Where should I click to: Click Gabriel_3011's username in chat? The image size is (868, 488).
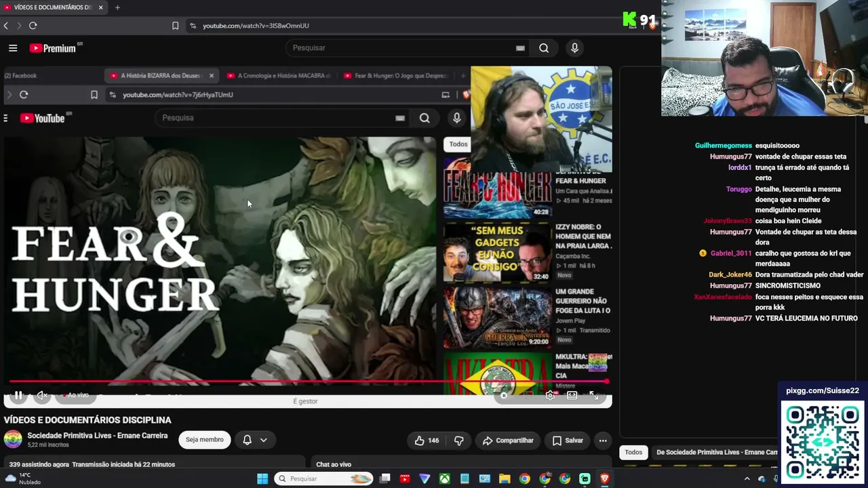tap(731, 253)
